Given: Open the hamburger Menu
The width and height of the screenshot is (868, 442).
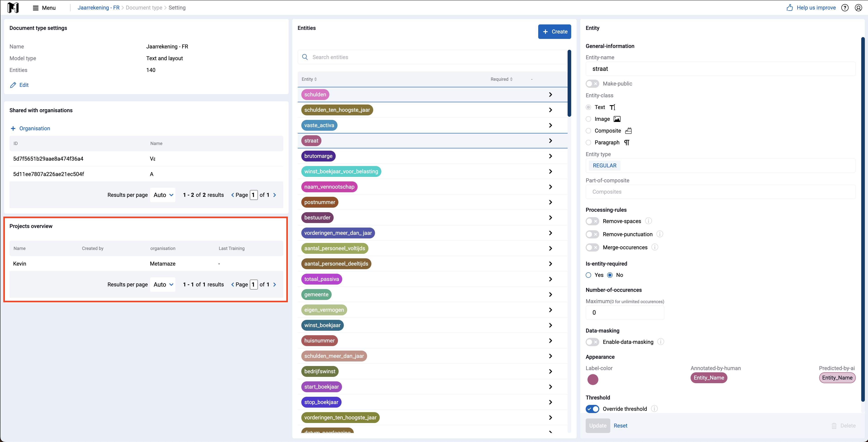Looking at the screenshot, I should point(44,7).
